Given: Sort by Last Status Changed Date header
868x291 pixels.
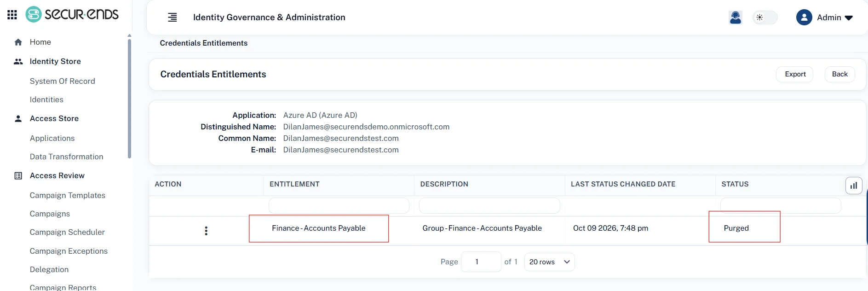Looking at the screenshot, I should tap(623, 184).
